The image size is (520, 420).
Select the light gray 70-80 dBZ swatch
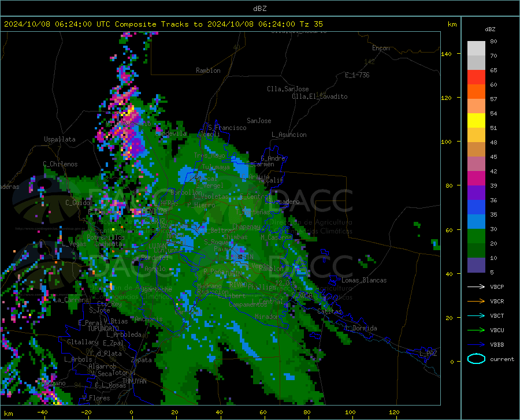click(476, 49)
